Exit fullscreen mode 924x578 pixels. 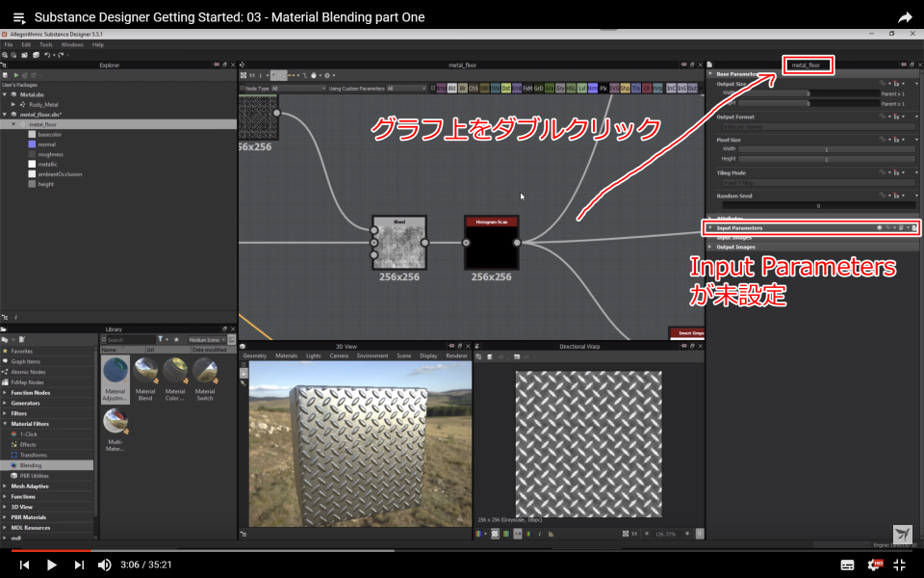899,565
